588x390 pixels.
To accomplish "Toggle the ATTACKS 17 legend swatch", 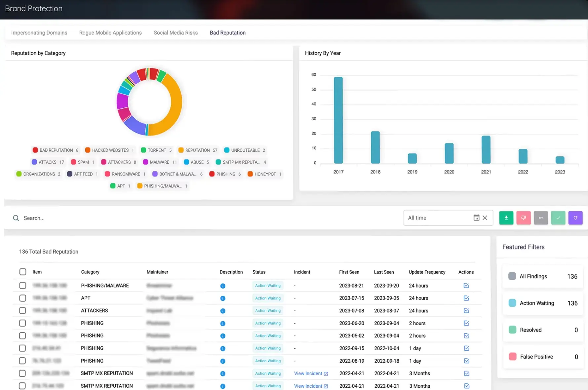I will tap(34, 162).
